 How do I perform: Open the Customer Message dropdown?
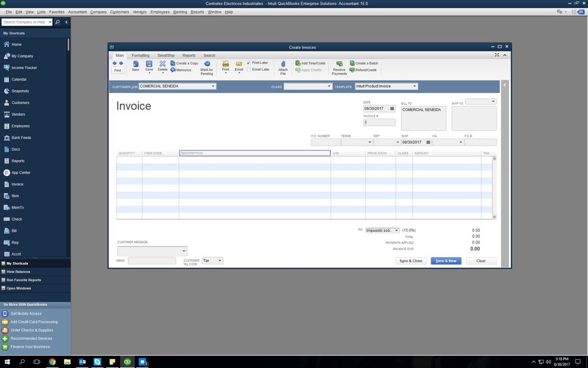pos(184,251)
